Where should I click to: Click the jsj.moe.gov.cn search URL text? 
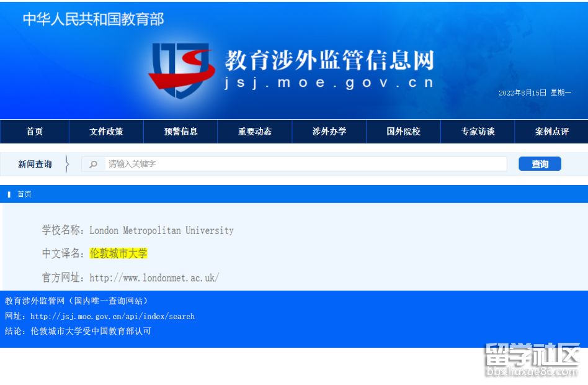click(x=112, y=316)
